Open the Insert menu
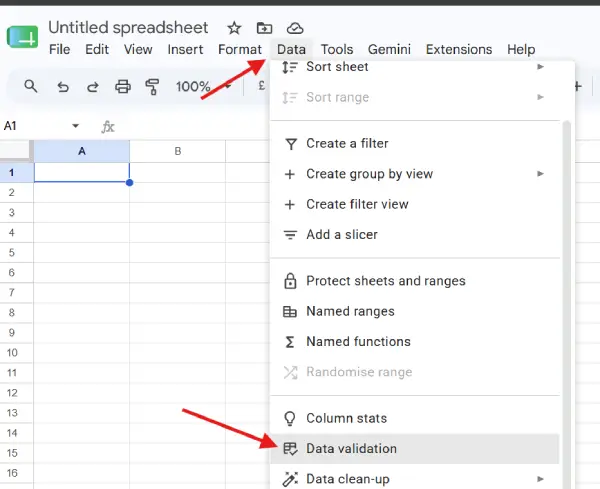Image resolution: width=600 pixels, height=489 pixels. click(x=185, y=49)
